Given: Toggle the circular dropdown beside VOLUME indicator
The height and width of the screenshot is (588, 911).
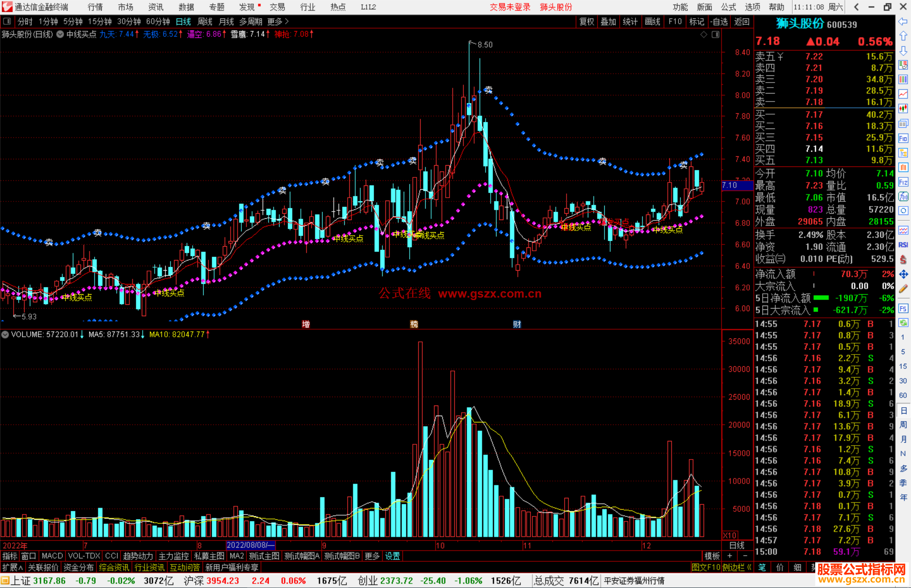Looking at the screenshot, I should tap(5, 335).
